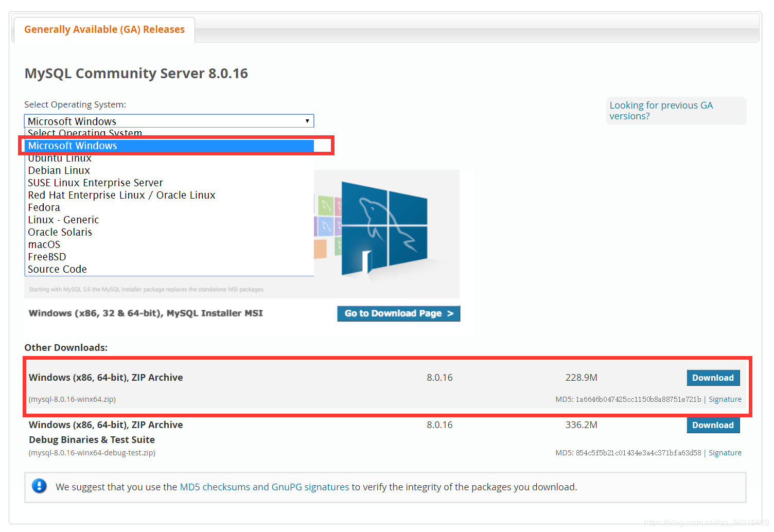Click the 336.2M file size value
This screenshot has width=774, height=532.
(582, 425)
